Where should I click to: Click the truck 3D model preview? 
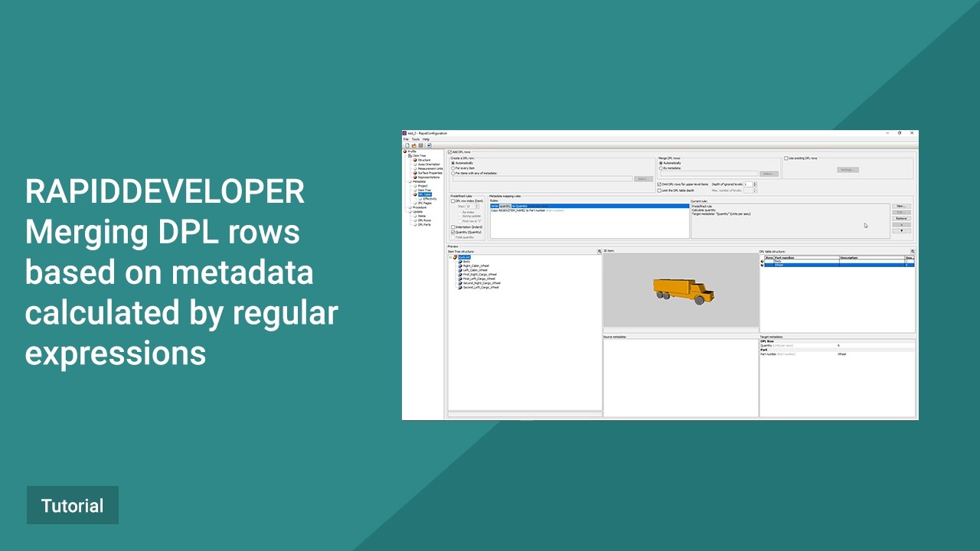coord(684,291)
